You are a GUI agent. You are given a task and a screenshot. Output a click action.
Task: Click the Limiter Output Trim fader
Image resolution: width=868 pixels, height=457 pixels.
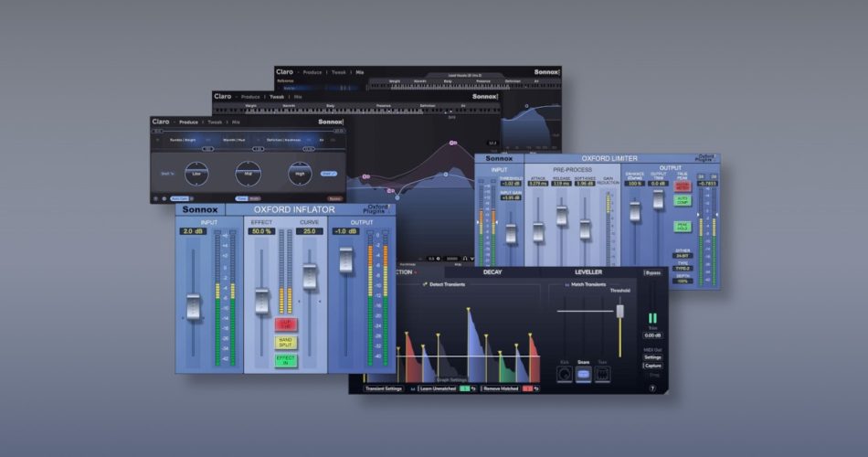point(658,199)
